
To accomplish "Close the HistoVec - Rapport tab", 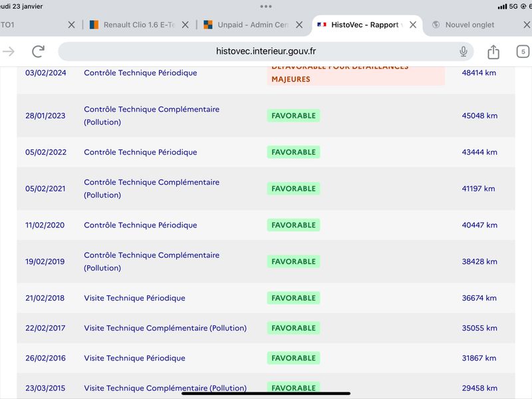I will click(413, 25).
